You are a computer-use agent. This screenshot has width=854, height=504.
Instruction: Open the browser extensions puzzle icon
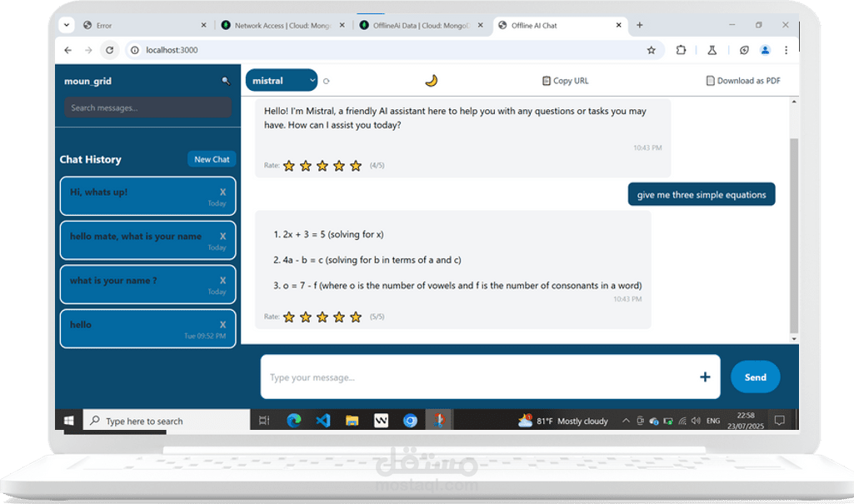681,50
